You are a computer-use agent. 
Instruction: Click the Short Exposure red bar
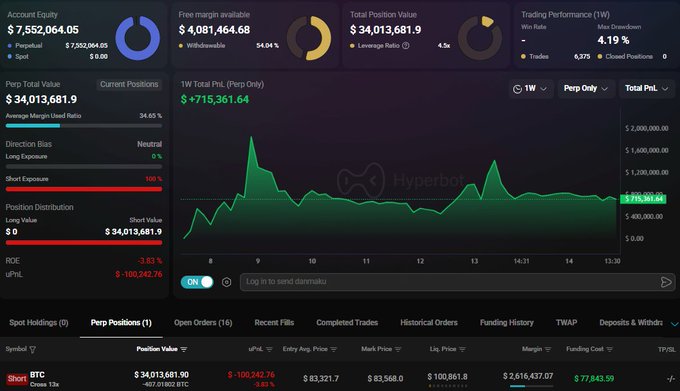point(84,189)
